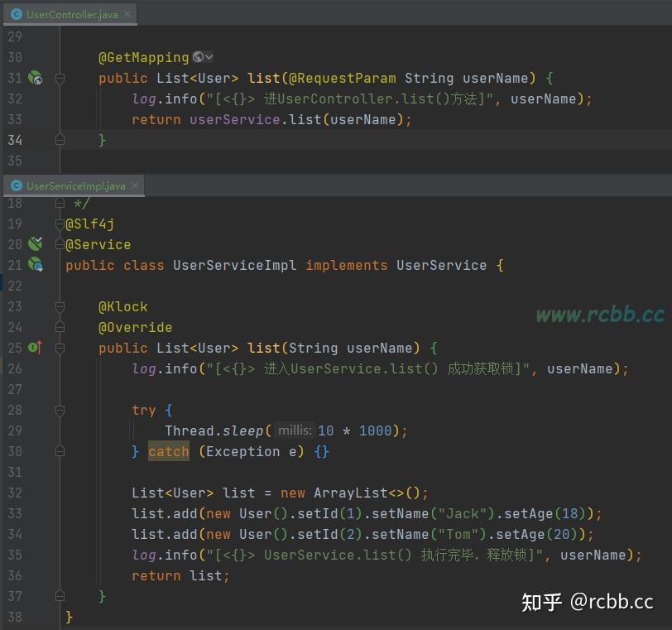Close the UserServiceImpl.java tab
The width and height of the screenshot is (672, 630).
click(135, 185)
